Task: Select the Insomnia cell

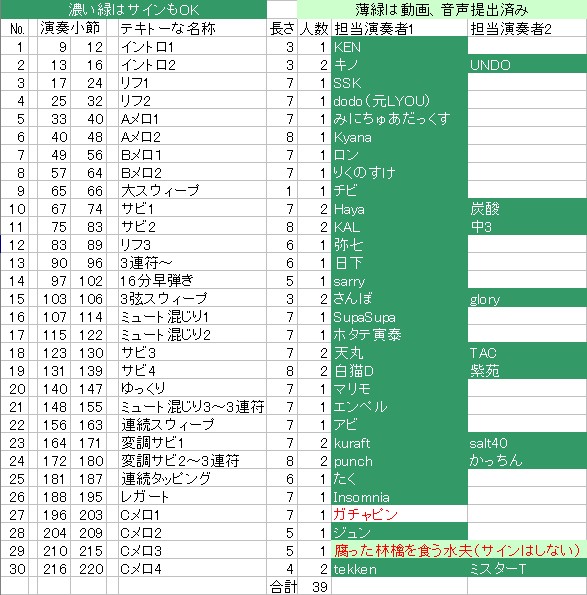Action: 399,497
